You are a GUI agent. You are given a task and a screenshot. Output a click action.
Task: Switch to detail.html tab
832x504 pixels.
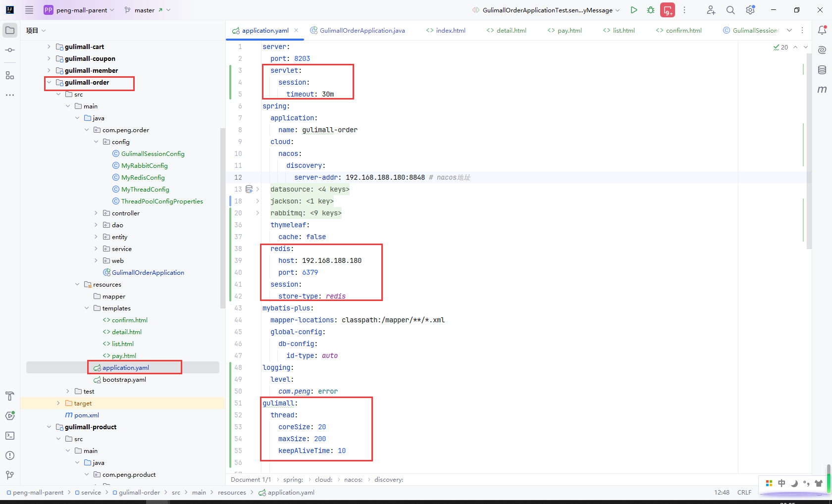point(506,30)
